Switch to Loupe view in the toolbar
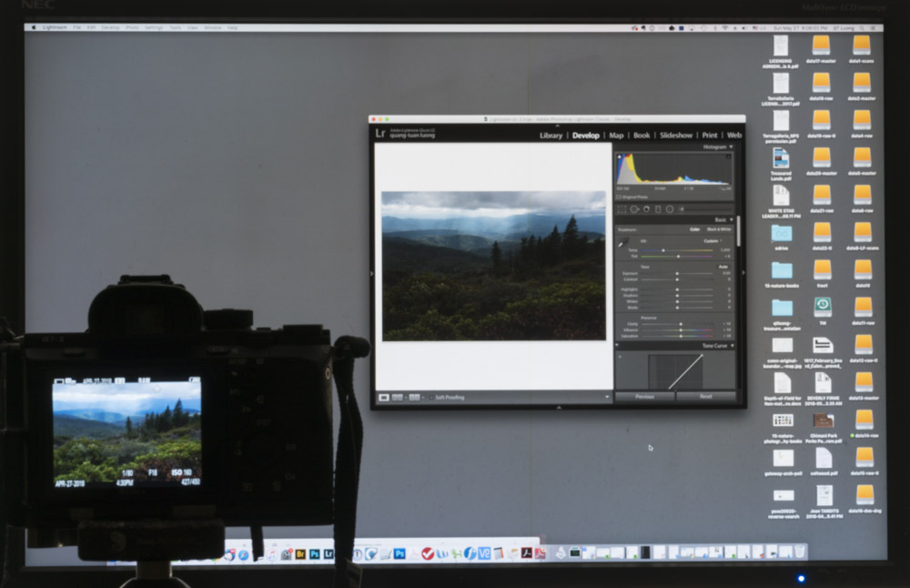This screenshot has height=588, width=910. pos(384,398)
